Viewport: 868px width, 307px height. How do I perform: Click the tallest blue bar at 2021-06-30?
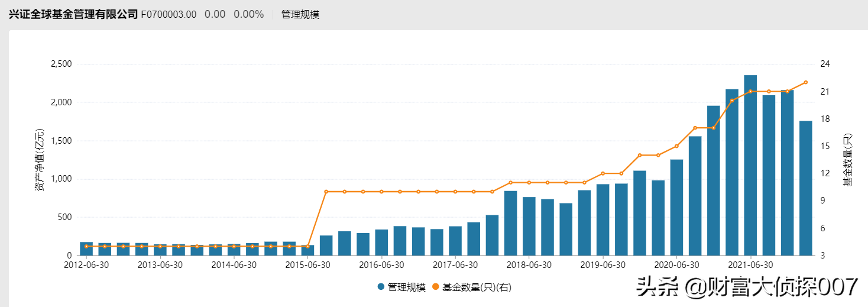click(750, 165)
